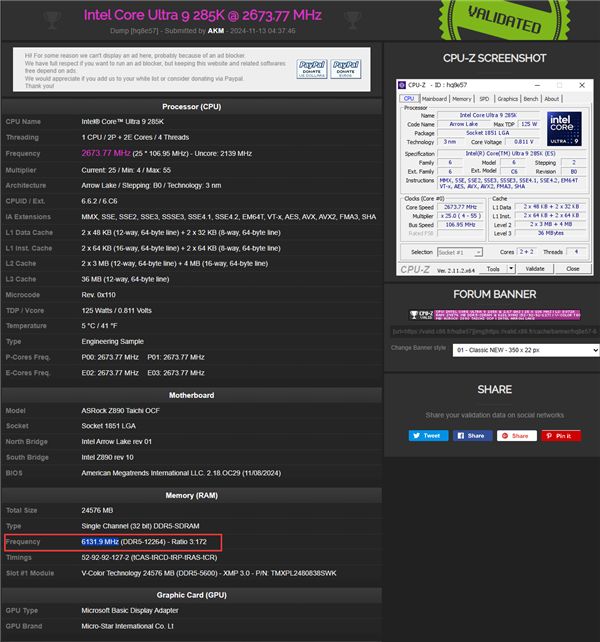Switch to the Memory tab in CPU-Z
This screenshot has width=600, height=642.
pyautogui.click(x=462, y=99)
